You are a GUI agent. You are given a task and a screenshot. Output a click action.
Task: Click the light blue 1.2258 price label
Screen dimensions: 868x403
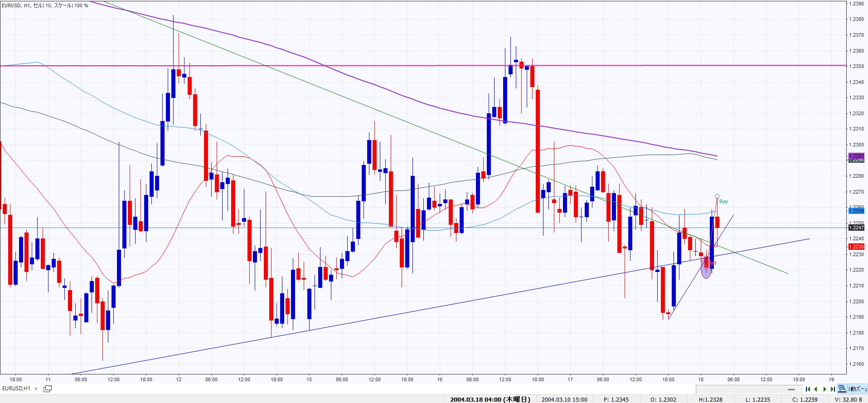(x=856, y=211)
